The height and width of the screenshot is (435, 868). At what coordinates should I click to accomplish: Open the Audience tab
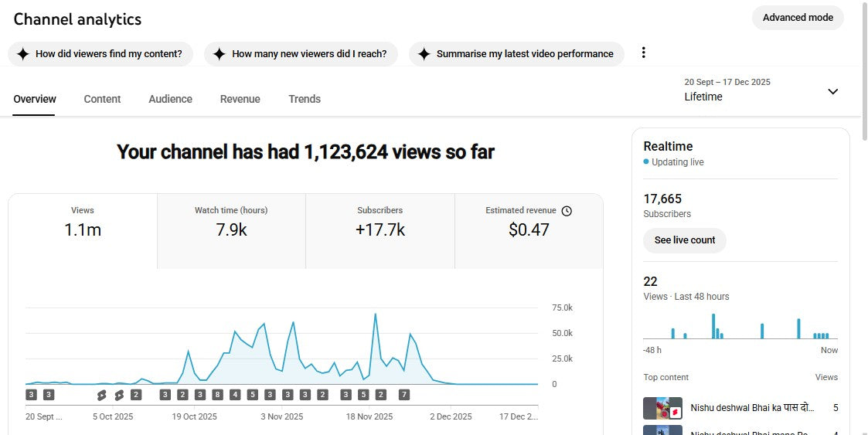point(170,99)
